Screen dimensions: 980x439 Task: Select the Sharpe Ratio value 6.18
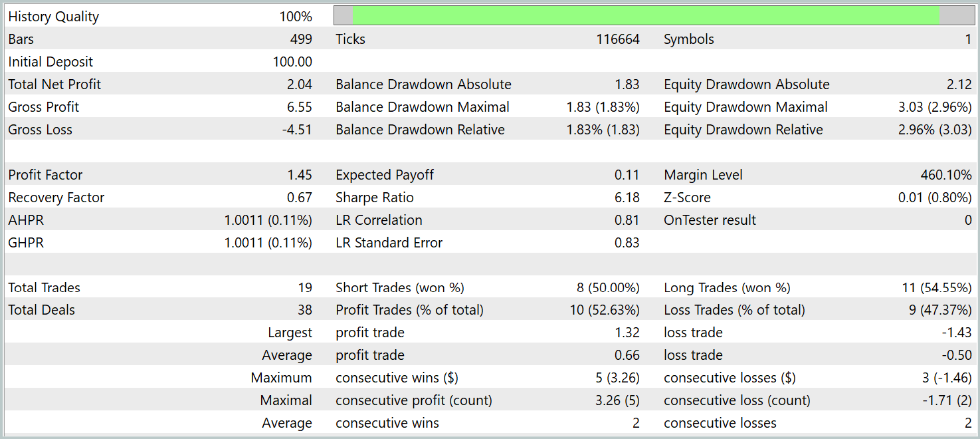pyautogui.click(x=627, y=198)
